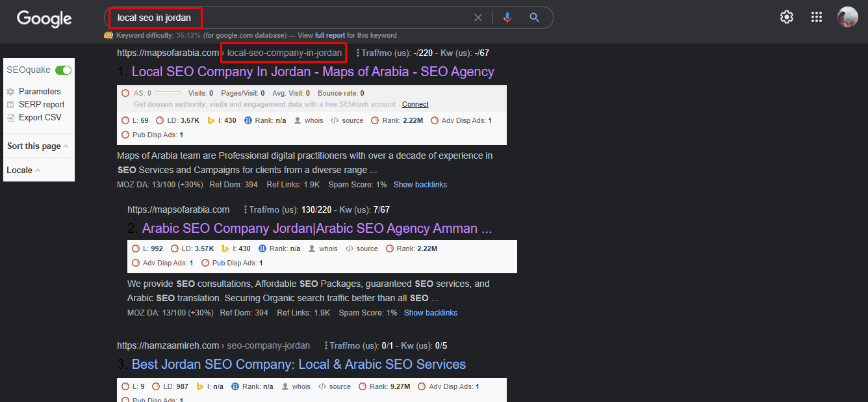868x402 pixels.
Task: Open the full report keyword difficulty link
Action: 329,35
